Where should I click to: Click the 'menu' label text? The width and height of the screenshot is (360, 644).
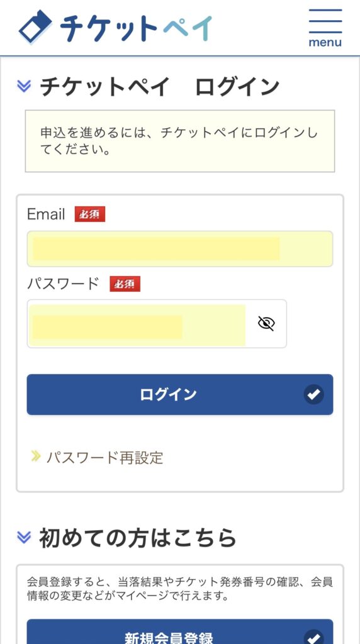325,42
